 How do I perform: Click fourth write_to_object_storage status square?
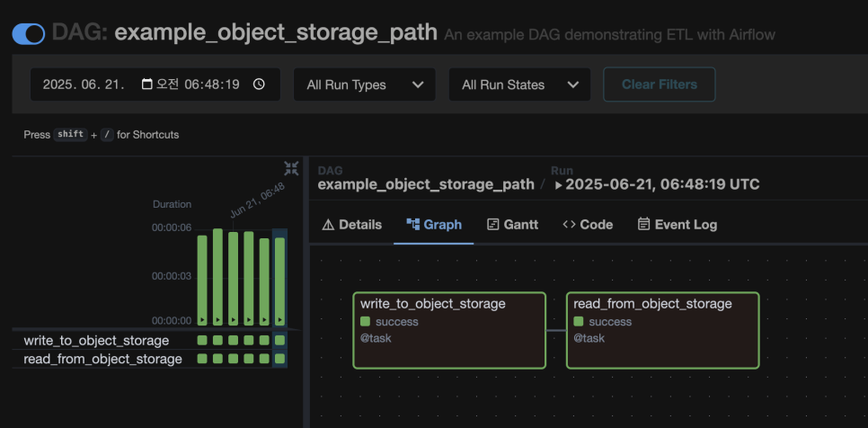249,340
